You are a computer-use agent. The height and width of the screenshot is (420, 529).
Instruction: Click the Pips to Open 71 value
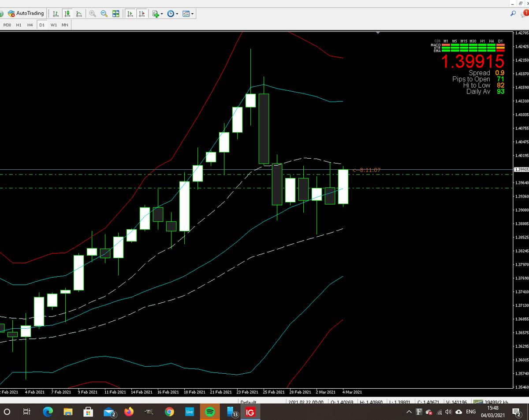500,79
